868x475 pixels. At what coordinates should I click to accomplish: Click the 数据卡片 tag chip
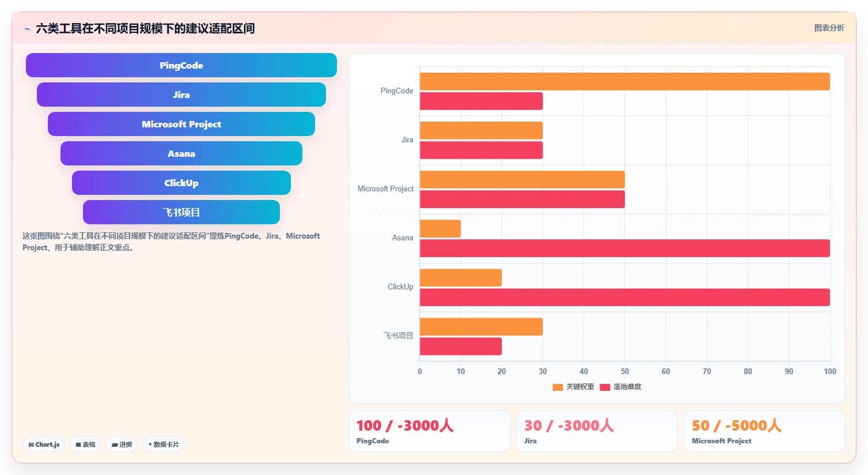[164, 444]
